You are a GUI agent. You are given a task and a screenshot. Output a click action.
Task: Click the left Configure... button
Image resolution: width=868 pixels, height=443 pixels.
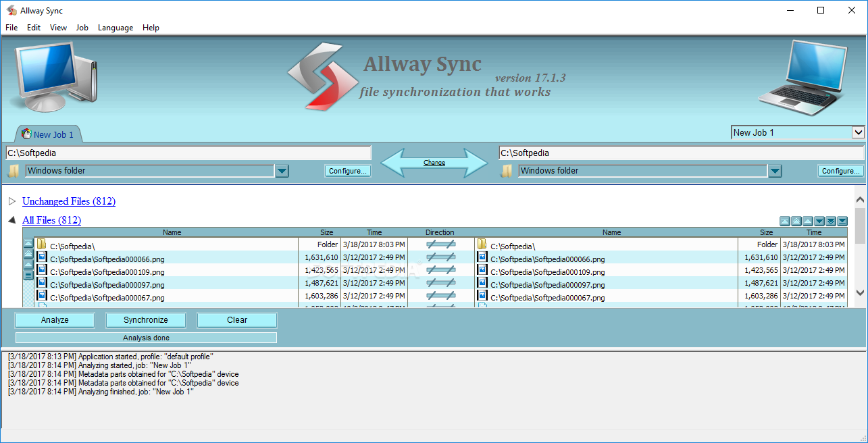tap(349, 171)
